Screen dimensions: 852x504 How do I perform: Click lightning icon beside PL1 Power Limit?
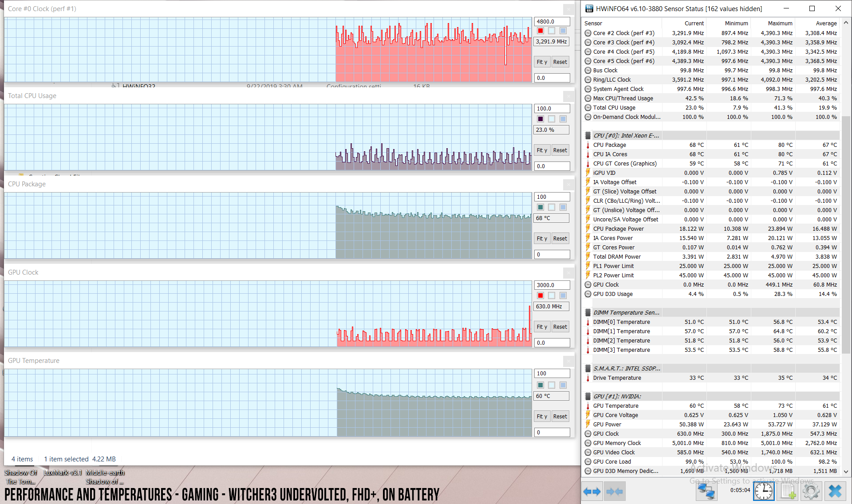[x=588, y=266]
